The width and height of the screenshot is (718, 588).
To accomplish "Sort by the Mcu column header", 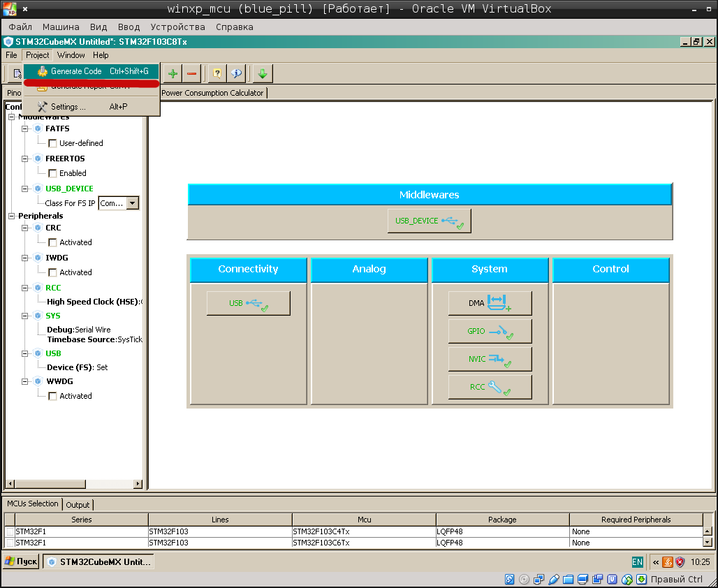I will (364, 520).
